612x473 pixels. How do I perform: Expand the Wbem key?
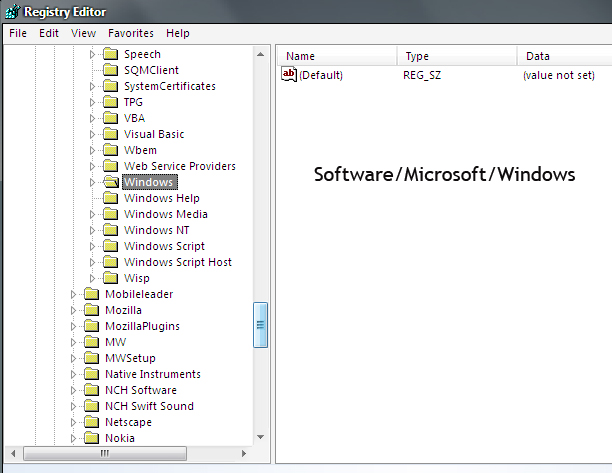coord(92,150)
